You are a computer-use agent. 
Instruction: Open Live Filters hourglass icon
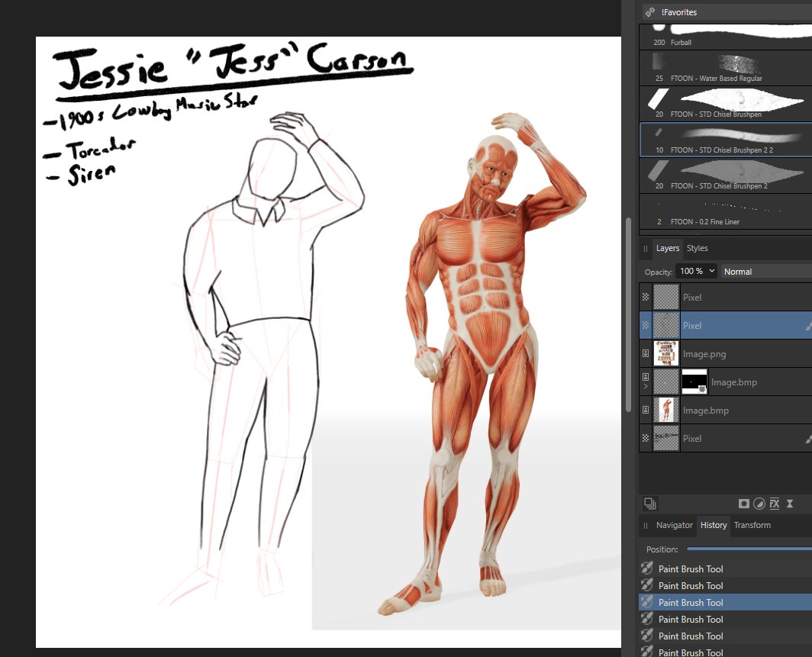pyautogui.click(x=790, y=503)
